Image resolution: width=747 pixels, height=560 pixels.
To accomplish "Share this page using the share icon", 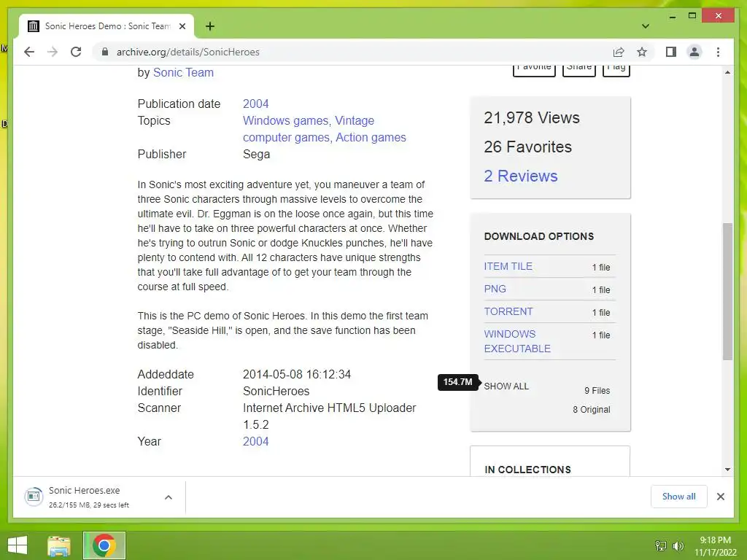I will pos(619,52).
